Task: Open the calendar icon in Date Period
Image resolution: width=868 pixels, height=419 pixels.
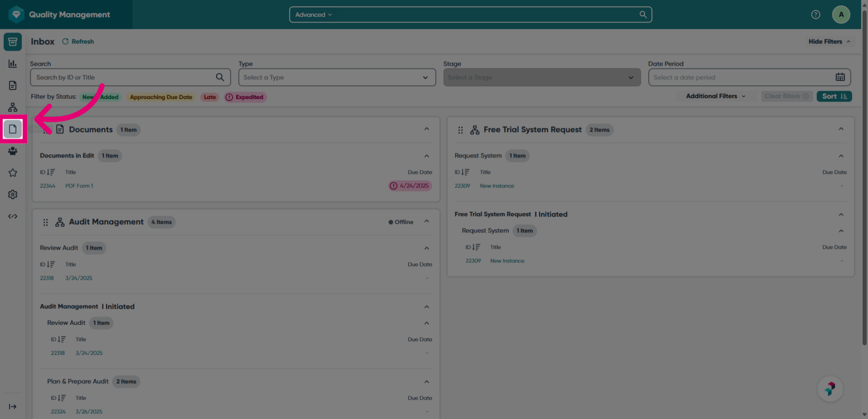Action: [x=840, y=77]
